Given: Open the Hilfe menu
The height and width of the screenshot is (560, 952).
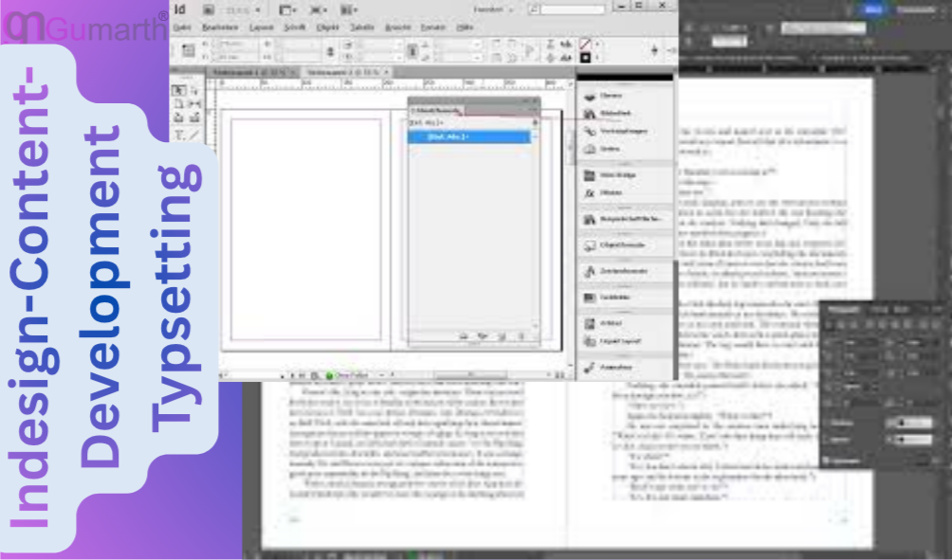Looking at the screenshot, I should 465,27.
